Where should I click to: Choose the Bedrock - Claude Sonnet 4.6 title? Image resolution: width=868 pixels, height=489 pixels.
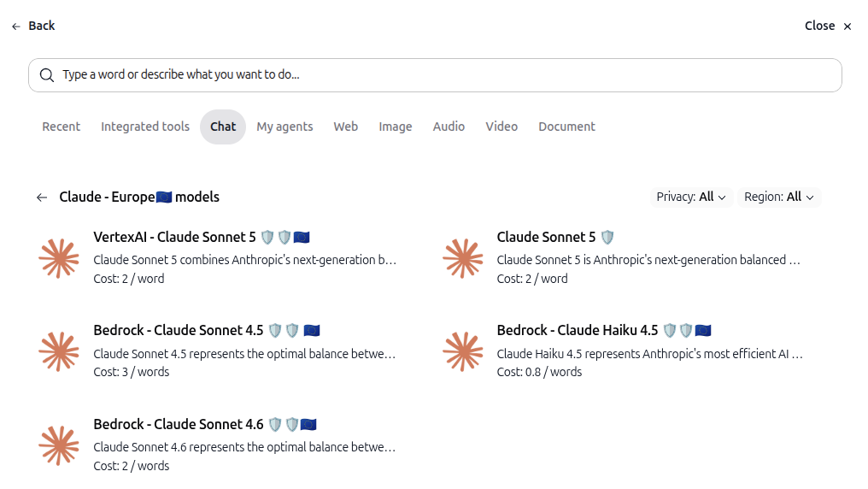coord(179,424)
